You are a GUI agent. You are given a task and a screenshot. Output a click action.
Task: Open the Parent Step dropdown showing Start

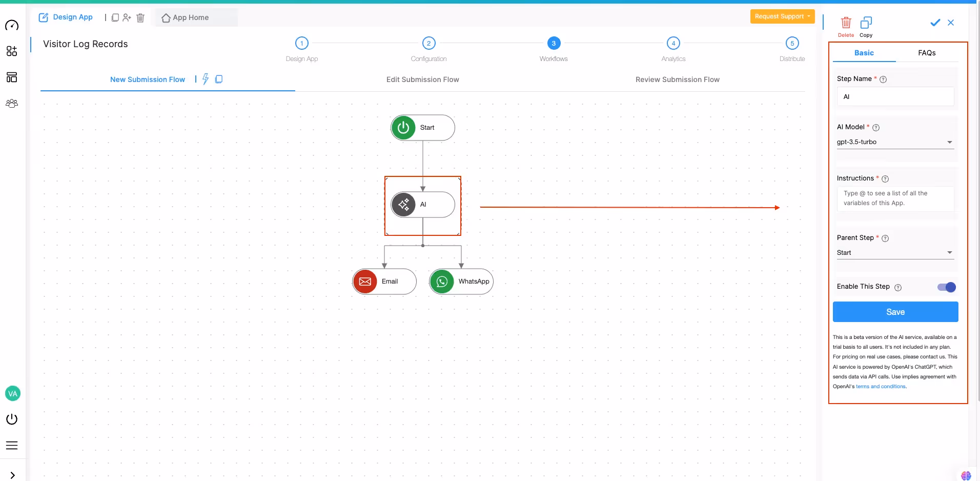(895, 252)
